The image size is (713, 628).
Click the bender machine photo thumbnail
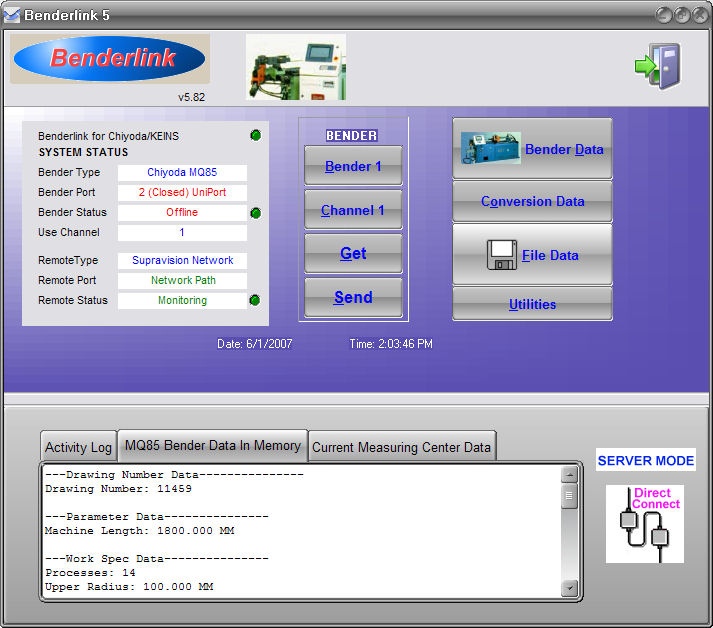point(296,67)
